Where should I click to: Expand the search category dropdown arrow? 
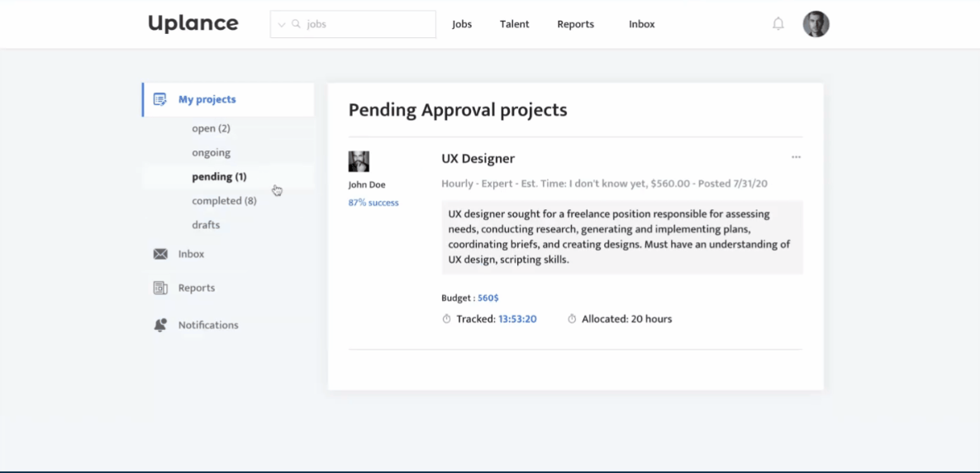(x=282, y=25)
